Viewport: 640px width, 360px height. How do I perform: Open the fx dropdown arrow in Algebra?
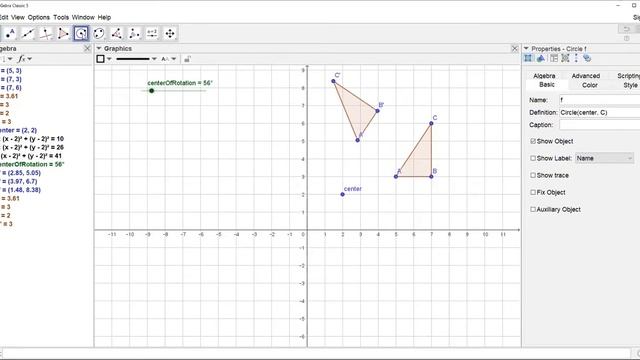[30, 59]
